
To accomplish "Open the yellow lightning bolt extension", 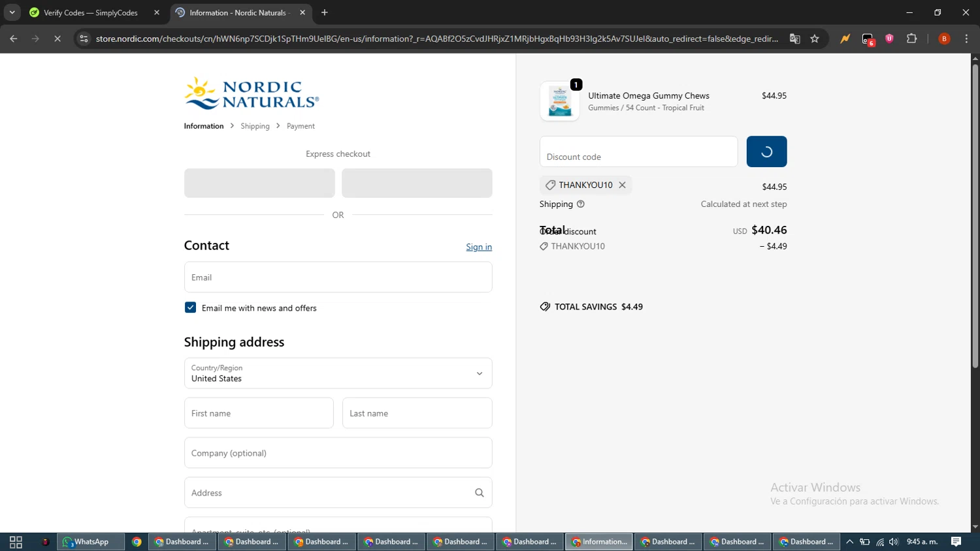I will 845,39.
